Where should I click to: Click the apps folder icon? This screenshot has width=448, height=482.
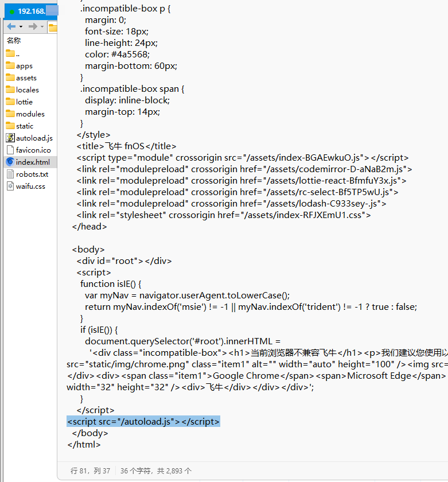tap(10, 65)
